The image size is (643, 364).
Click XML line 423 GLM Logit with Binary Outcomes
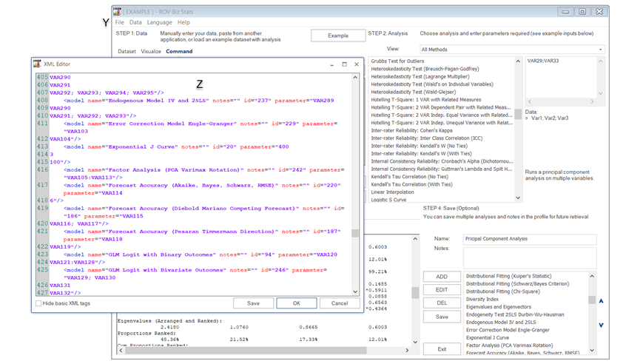coord(200,255)
